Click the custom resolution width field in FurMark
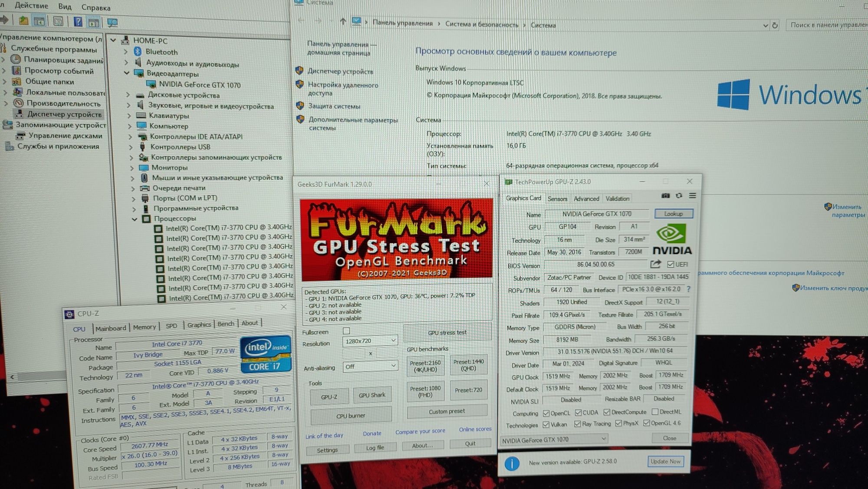 [x=354, y=354]
